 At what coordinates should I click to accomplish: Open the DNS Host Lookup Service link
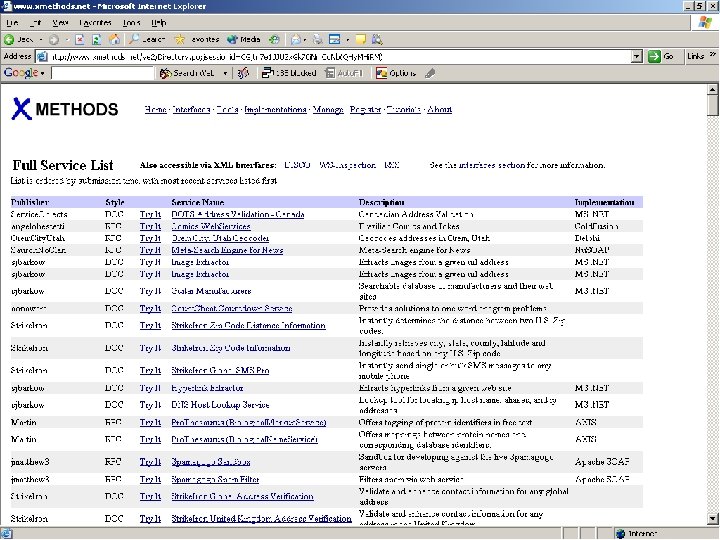pyautogui.click(x=220, y=405)
